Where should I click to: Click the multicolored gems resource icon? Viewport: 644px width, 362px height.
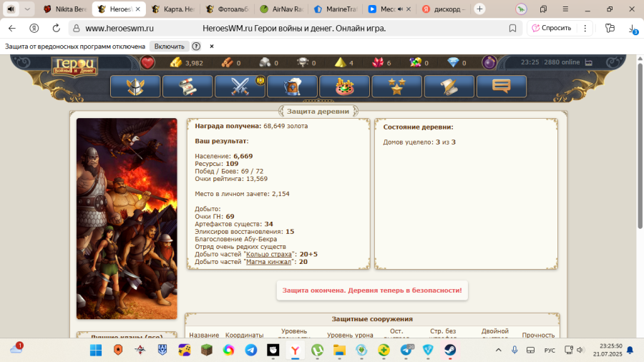pos(415,63)
